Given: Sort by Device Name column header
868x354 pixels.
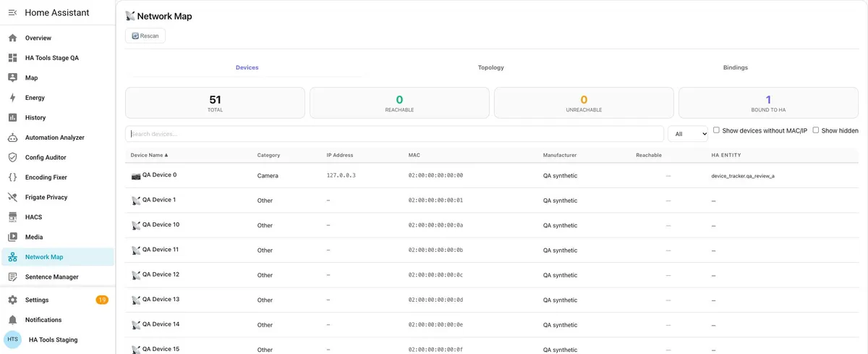Looking at the screenshot, I should pyautogui.click(x=149, y=155).
